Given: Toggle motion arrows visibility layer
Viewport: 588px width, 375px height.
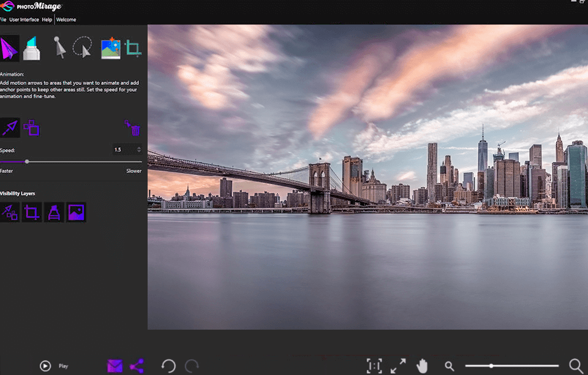Looking at the screenshot, I should point(9,213).
